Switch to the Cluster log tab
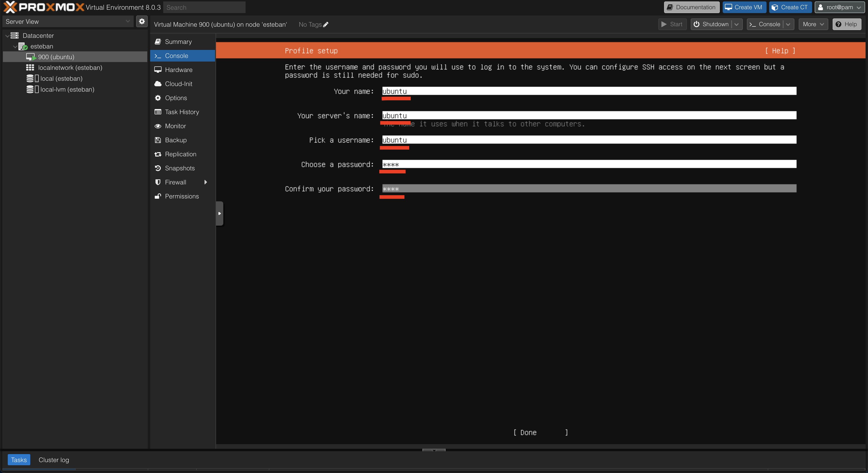This screenshot has height=473, width=868. click(54, 459)
